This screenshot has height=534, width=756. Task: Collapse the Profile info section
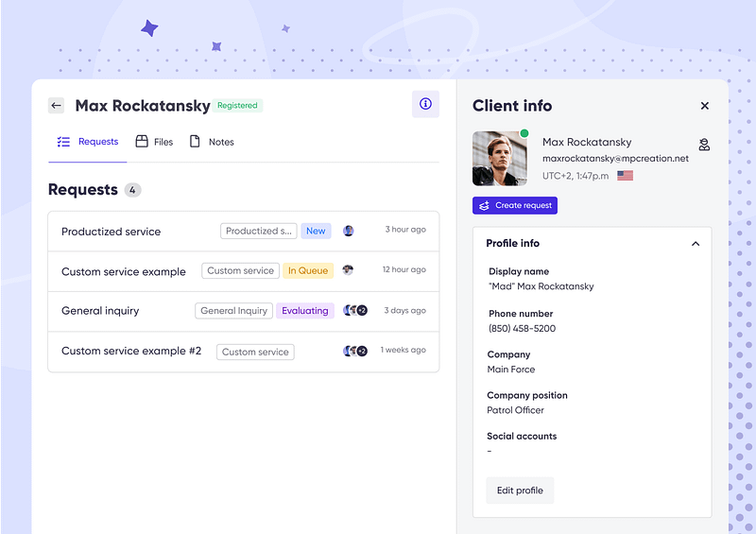tap(696, 244)
